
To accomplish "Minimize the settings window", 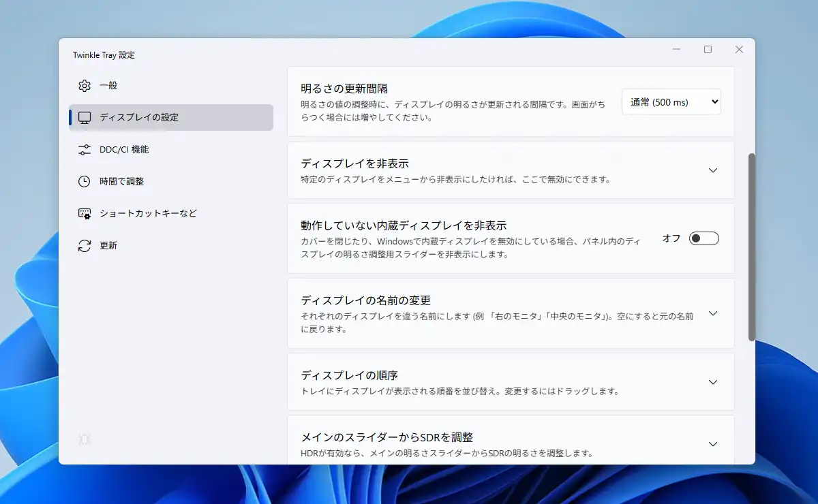I will click(676, 50).
